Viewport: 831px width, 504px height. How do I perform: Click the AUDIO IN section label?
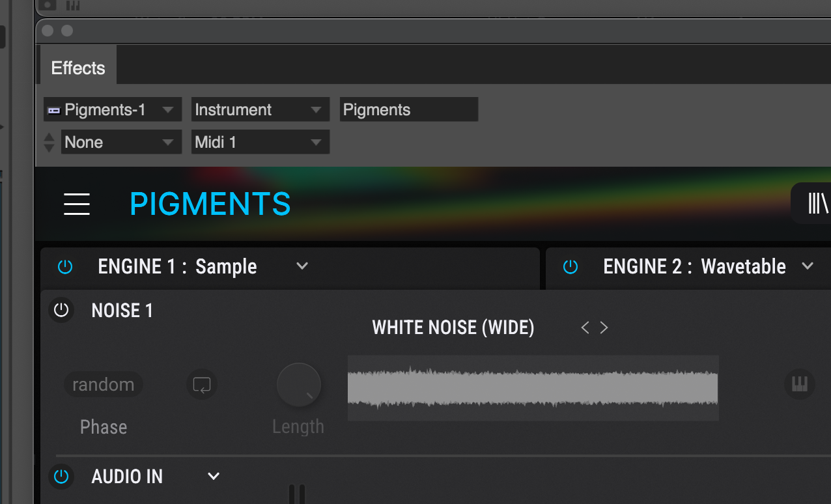tap(127, 477)
